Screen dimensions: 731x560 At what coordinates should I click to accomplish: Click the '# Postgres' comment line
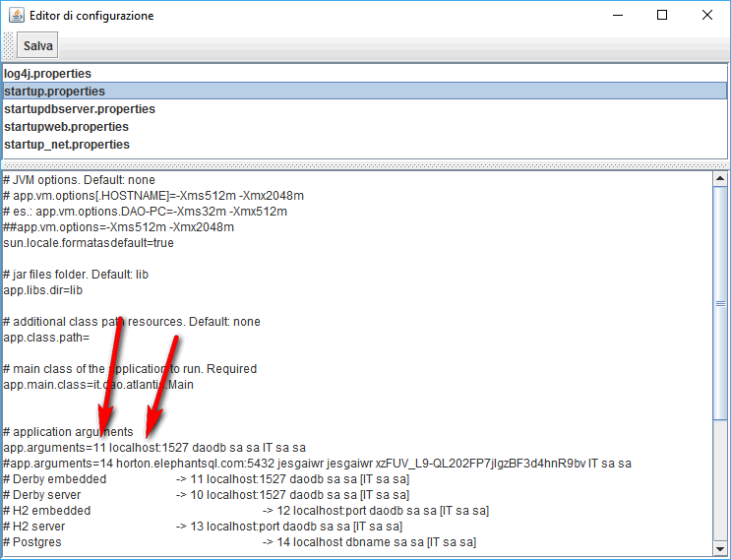(x=240, y=542)
